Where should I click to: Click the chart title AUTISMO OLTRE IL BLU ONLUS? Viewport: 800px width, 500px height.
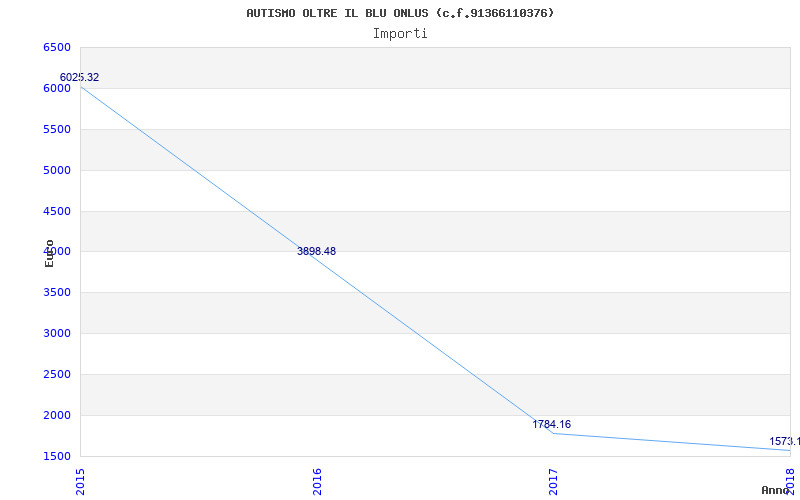pyautogui.click(x=400, y=13)
